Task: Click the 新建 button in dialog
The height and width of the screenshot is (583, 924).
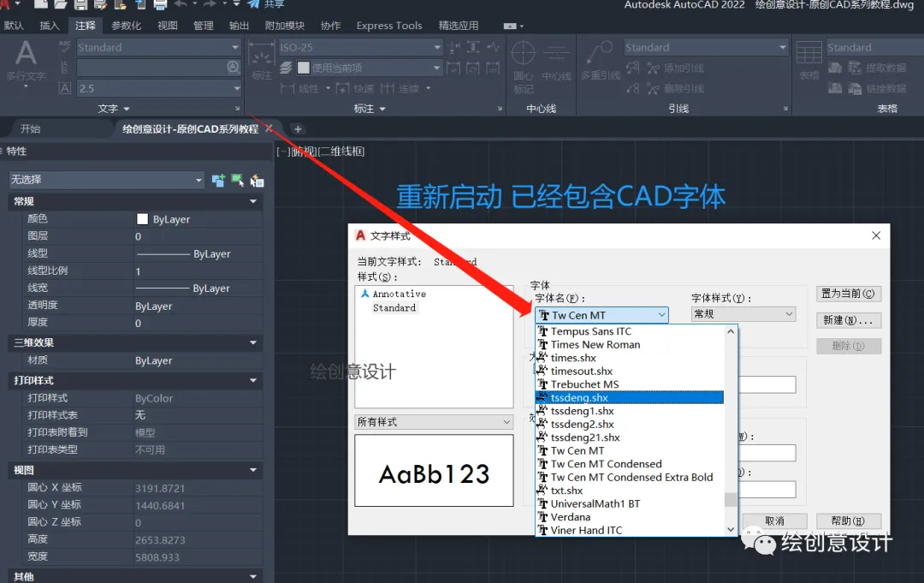Action: click(x=848, y=320)
